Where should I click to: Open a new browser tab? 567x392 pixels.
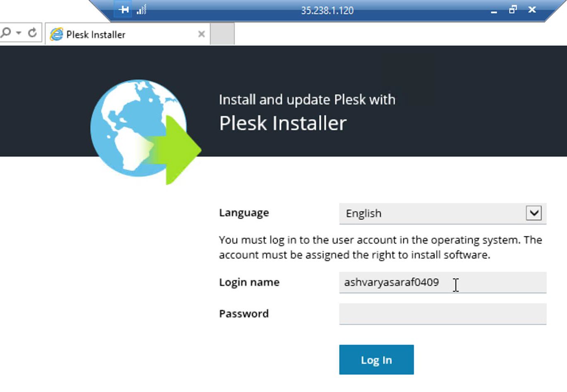[222, 34]
